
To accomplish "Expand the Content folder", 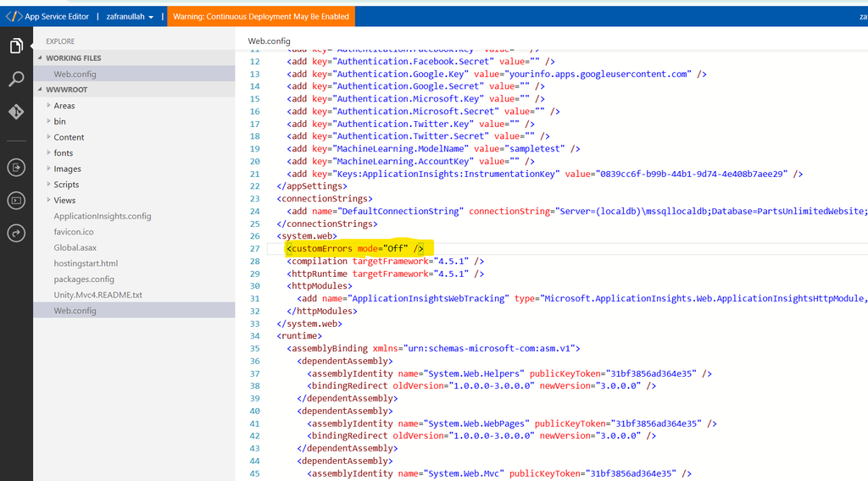I will coord(48,136).
